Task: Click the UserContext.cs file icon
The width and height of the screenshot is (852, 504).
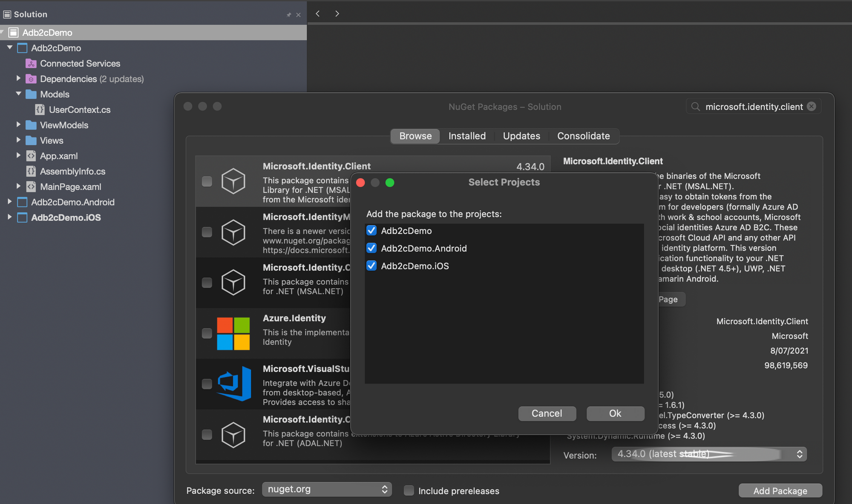Action: point(40,110)
